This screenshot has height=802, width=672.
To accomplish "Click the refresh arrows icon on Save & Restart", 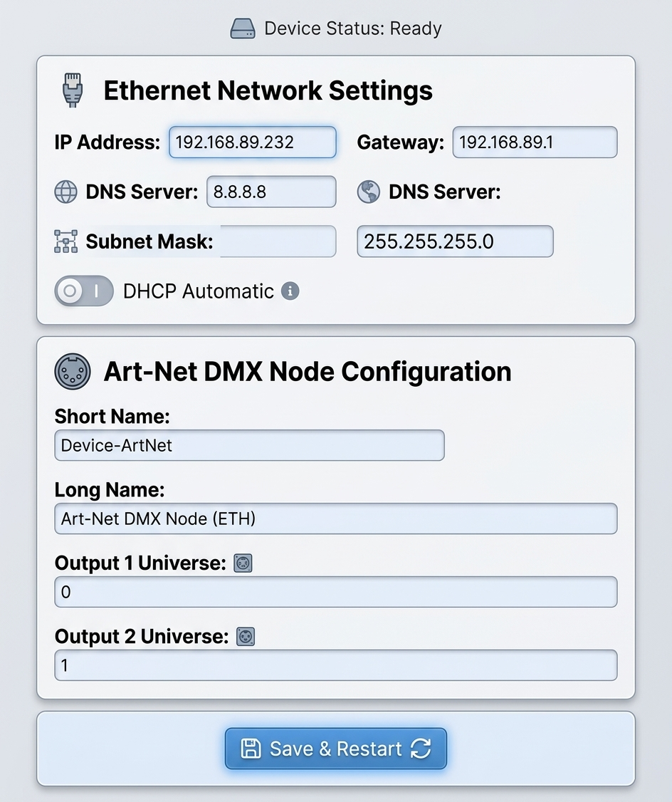I will tap(421, 749).
